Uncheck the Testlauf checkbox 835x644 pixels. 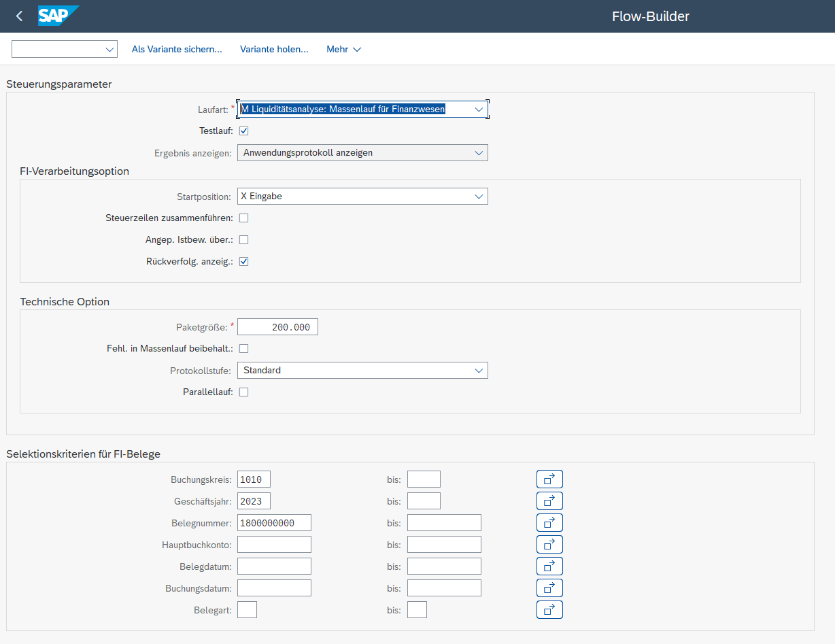pos(244,131)
